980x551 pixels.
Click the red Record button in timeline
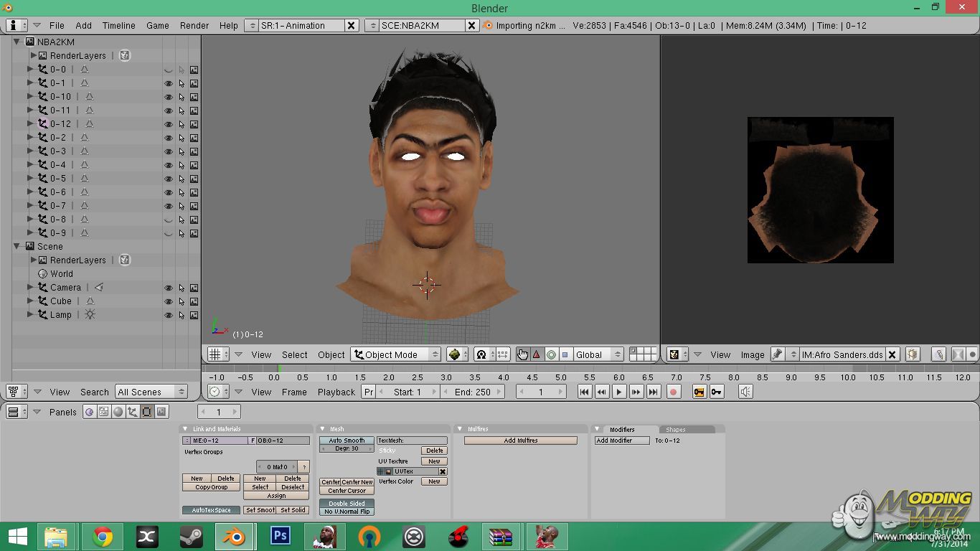point(673,392)
